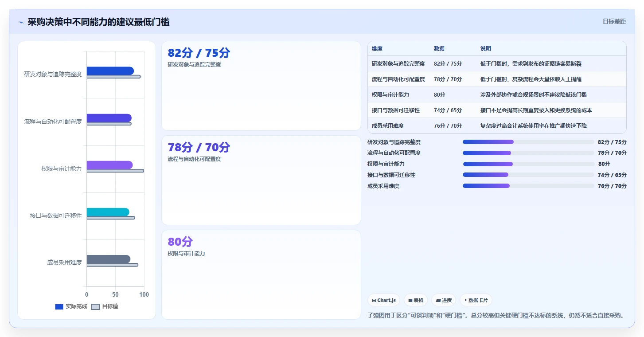Click the 成员采用难度 progress bar
Viewport: 644px width, 337px height.
pos(528,186)
